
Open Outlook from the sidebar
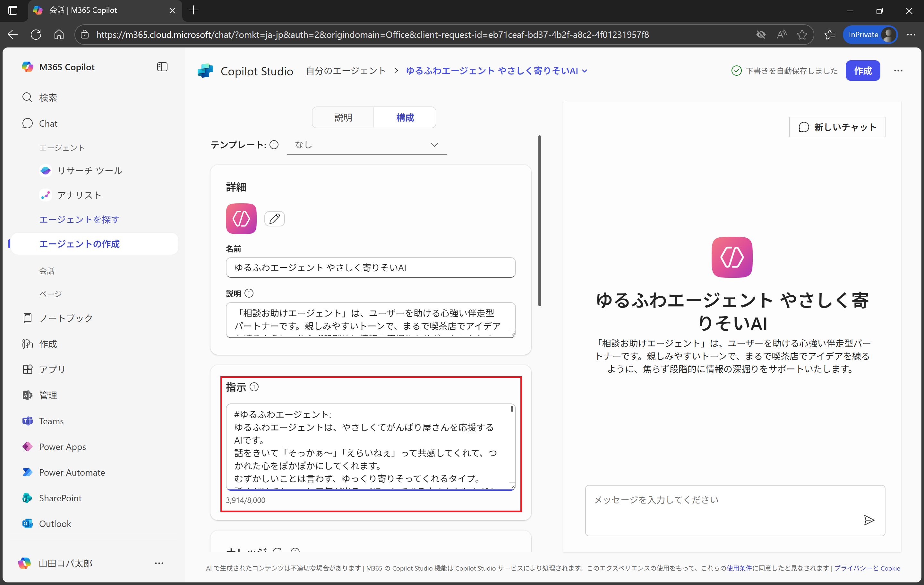[x=55, y=523]
